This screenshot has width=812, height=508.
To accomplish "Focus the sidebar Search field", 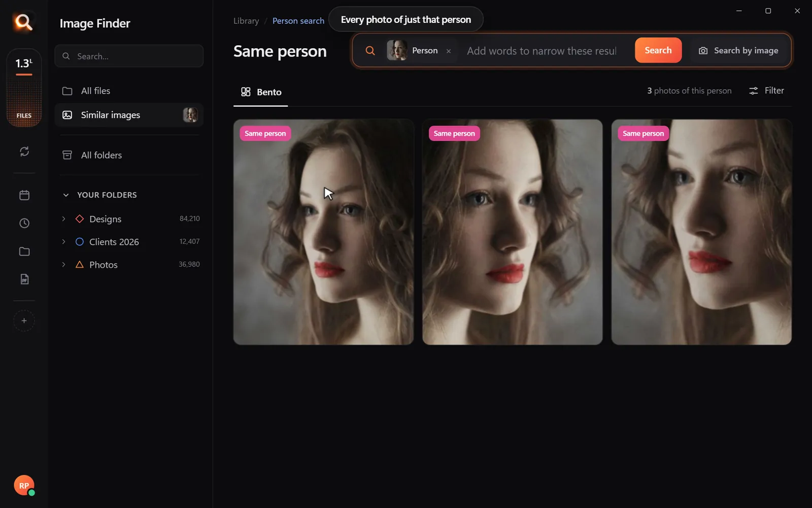I will coord(129,56).
